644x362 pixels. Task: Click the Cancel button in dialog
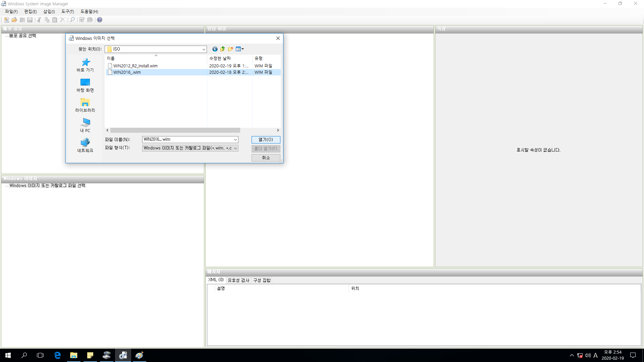pyautogui.click(x=266, y=158)
